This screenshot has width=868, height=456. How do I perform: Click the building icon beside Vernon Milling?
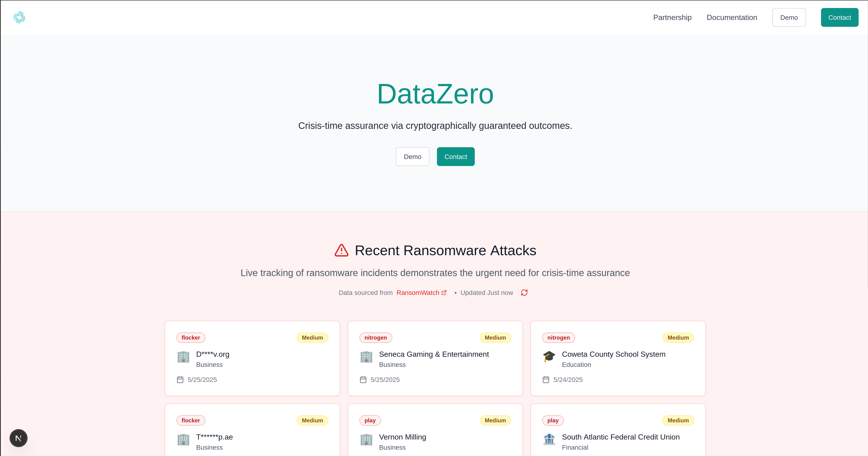[366, 439]
